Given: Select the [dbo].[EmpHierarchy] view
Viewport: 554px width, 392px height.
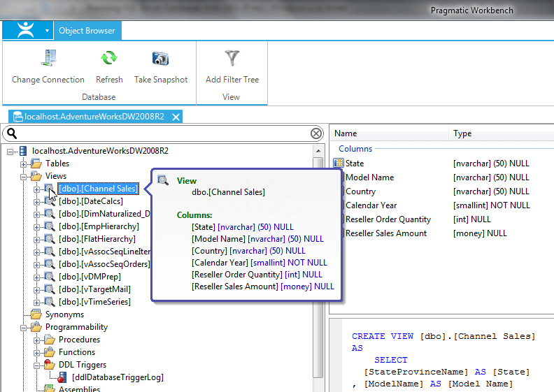Looking at the screenshot, I should coord(99,226).
